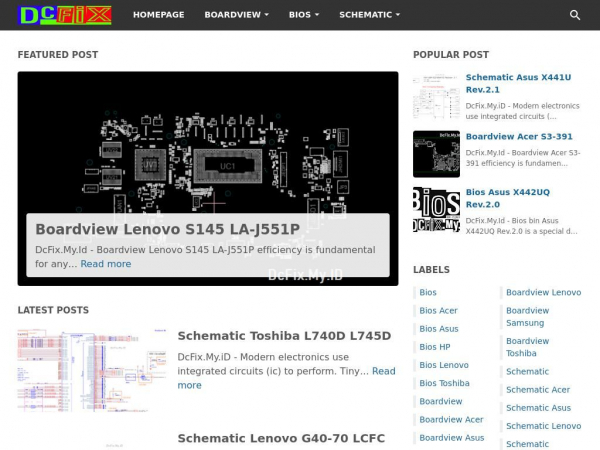The image size is (600, 450).
Task: Open the Schematic Lenovo G40-70 LCFC post
Action: (281, 438)
